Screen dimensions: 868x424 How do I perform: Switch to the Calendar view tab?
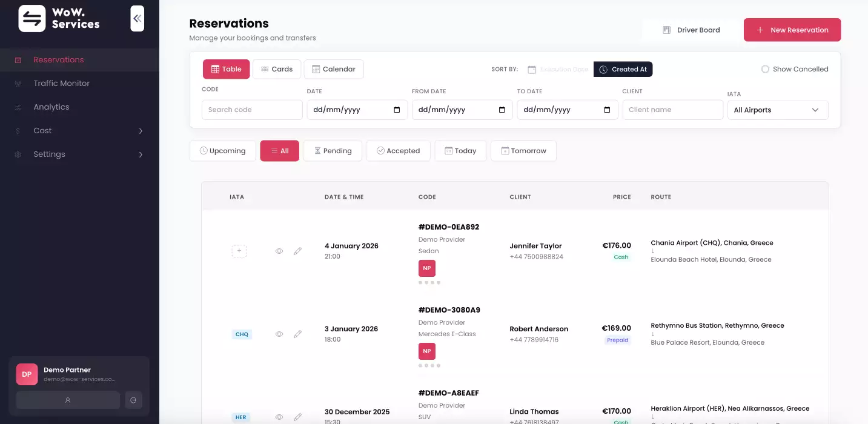click(x=333, y=69)
